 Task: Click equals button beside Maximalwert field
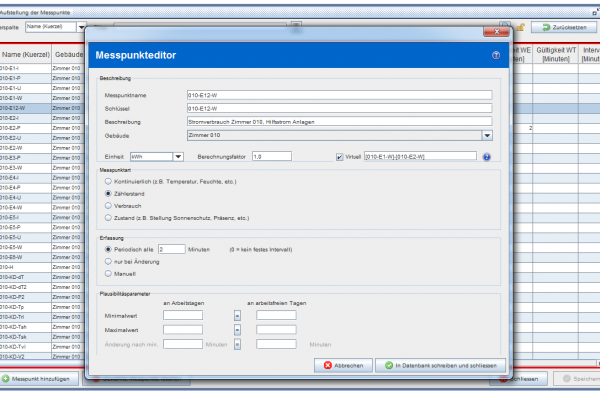coord(238,329)
